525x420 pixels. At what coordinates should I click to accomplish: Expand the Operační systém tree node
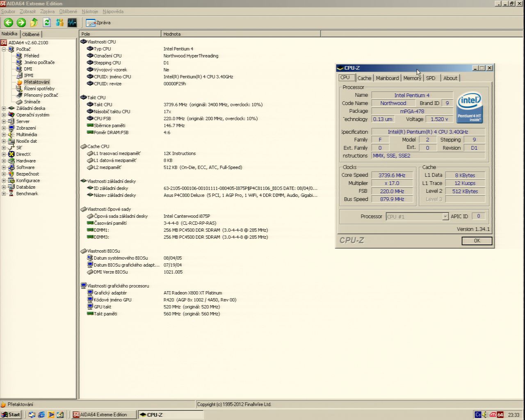pos(4,115)
